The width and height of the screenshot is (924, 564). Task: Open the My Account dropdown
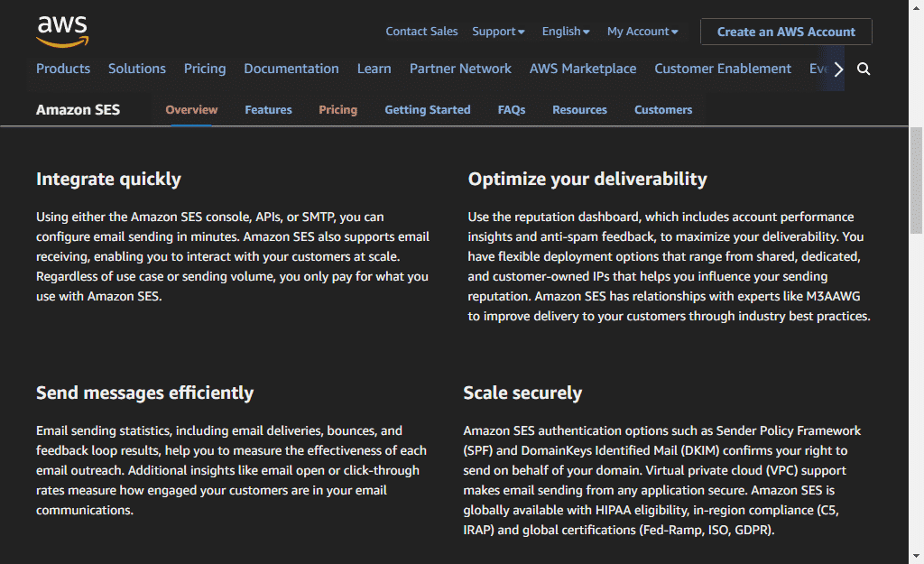pyautogui.click(x=642, y=31)
